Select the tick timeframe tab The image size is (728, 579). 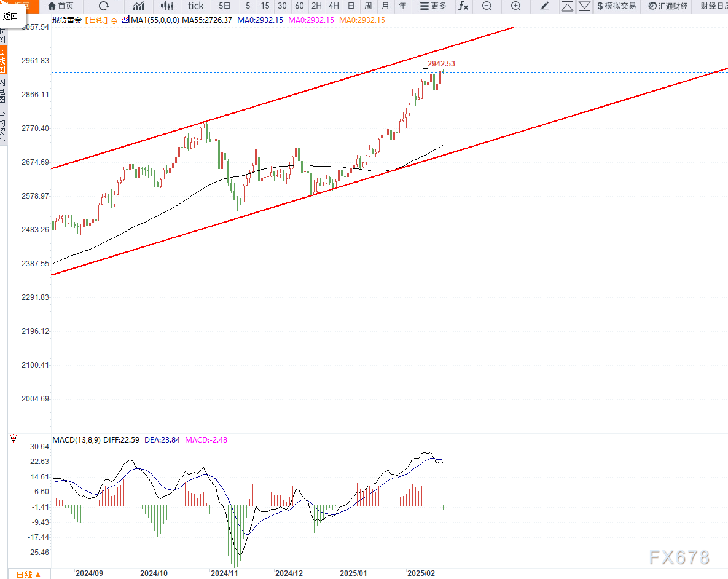pos(195,6)
